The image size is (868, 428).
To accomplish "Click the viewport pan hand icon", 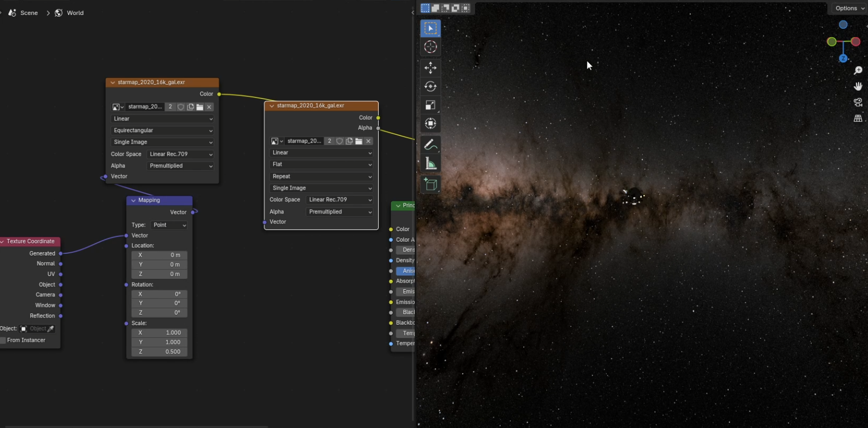I will click(x=858, y=86).
